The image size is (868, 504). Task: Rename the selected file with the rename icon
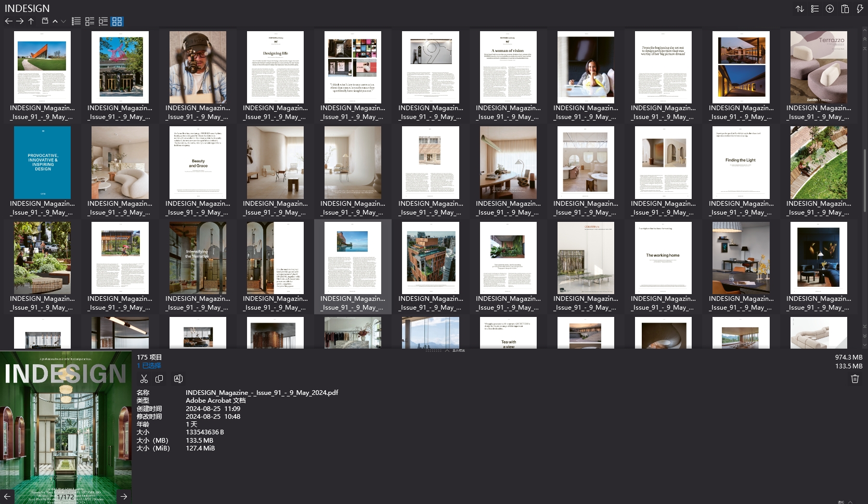click(x=178, y=379)
